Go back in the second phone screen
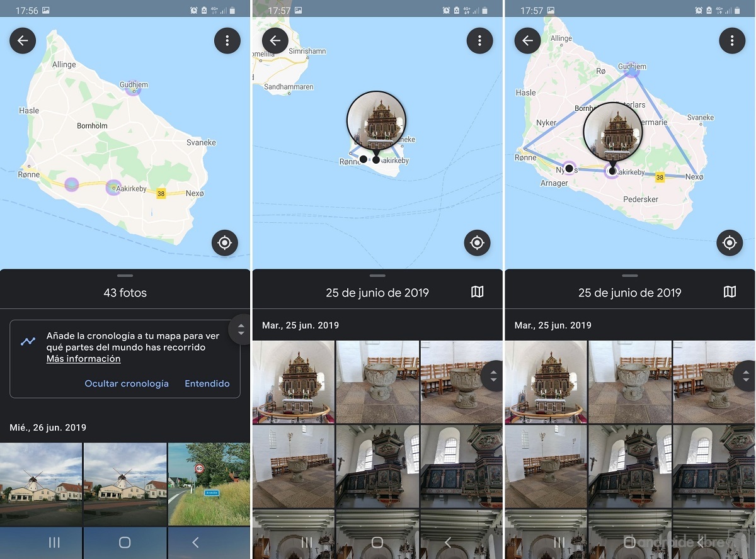The height and width of the screenshot is (559, 756). coord(275,40)
